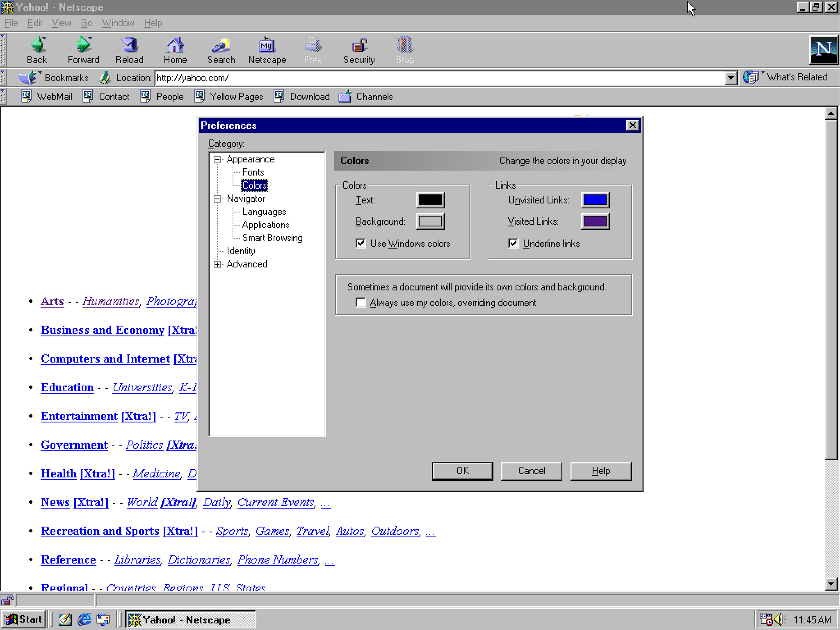Viewport: 840px width, 630px height.
Task: Collapse the Appearance tree category
Action: click(217, 160)
